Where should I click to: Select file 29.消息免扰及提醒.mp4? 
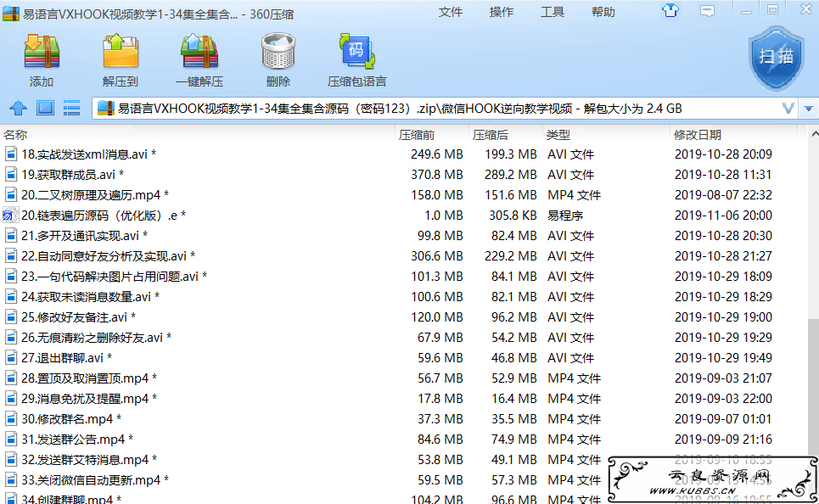pyautogui.click(x=89, y=399)
